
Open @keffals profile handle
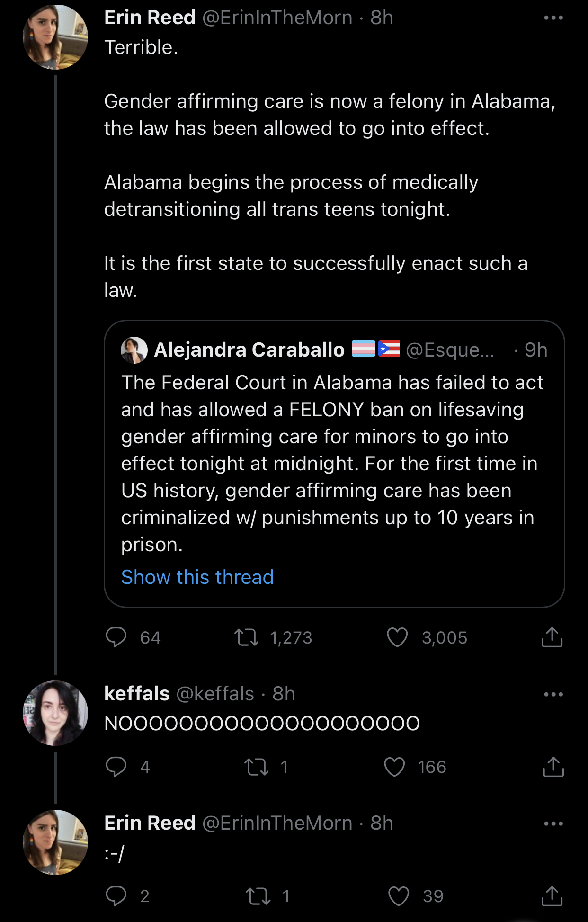(215, 694)
